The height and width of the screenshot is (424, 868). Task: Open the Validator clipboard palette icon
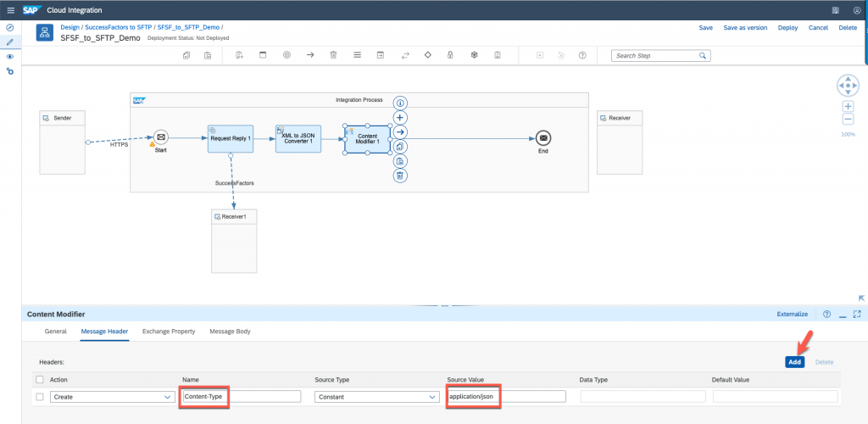click(x=498, y=55)
